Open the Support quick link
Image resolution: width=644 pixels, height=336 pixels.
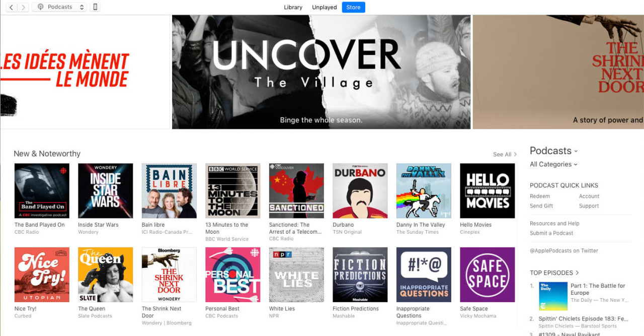coord(589,206)
